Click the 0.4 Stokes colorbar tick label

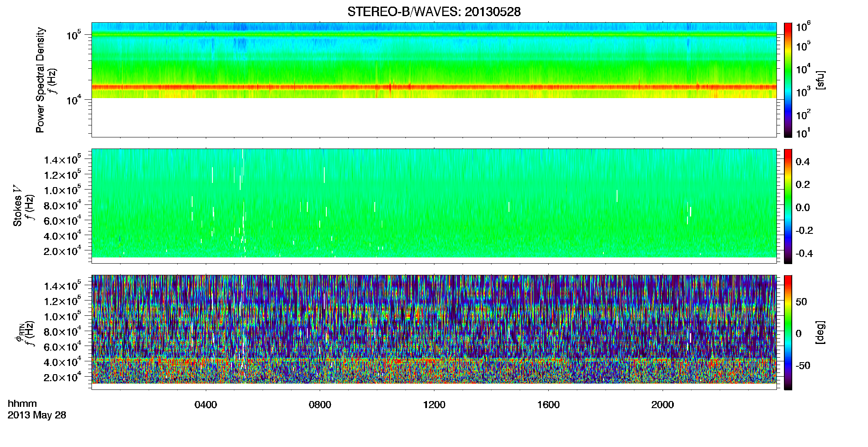[803, 162]
